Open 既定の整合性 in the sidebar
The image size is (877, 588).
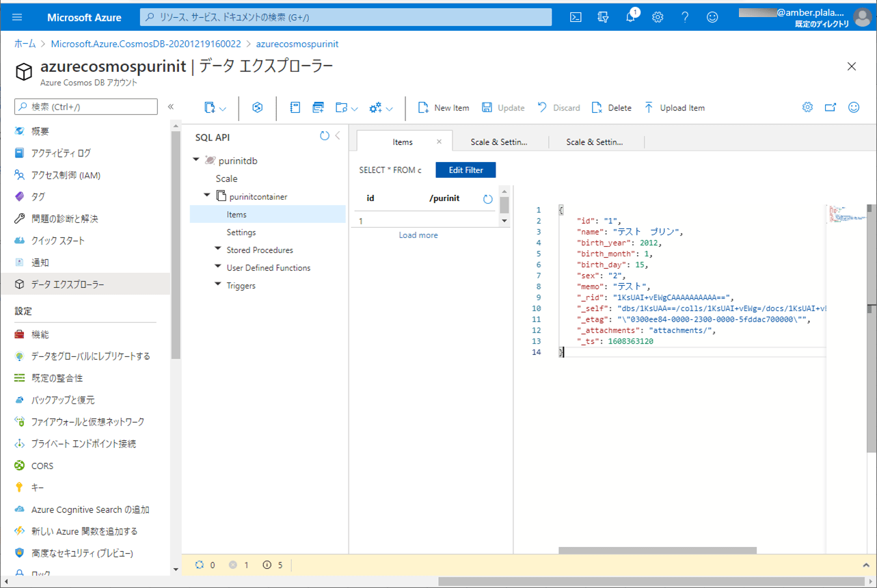click(57, 378)
